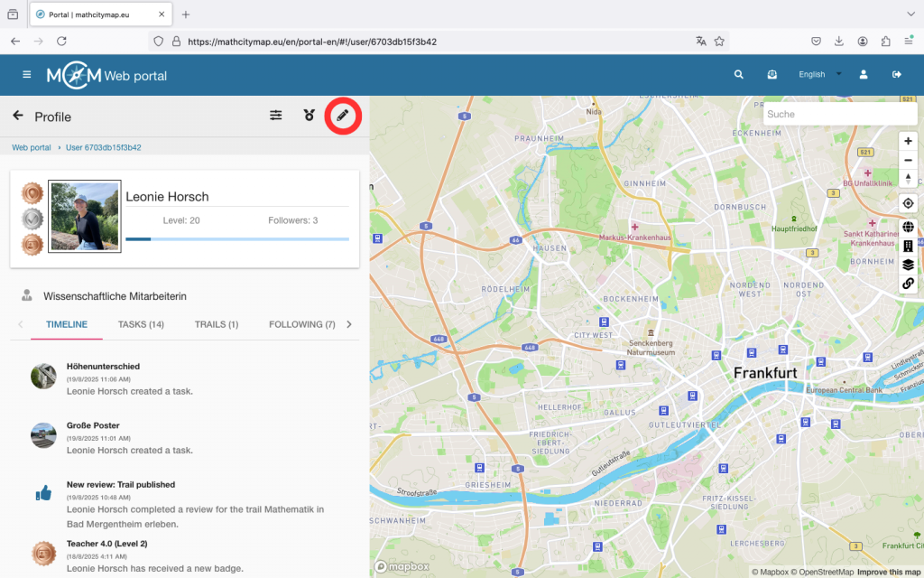Open profile settings sliders icon
Viewport: 924px width, 578px height.
coord(276,116)
